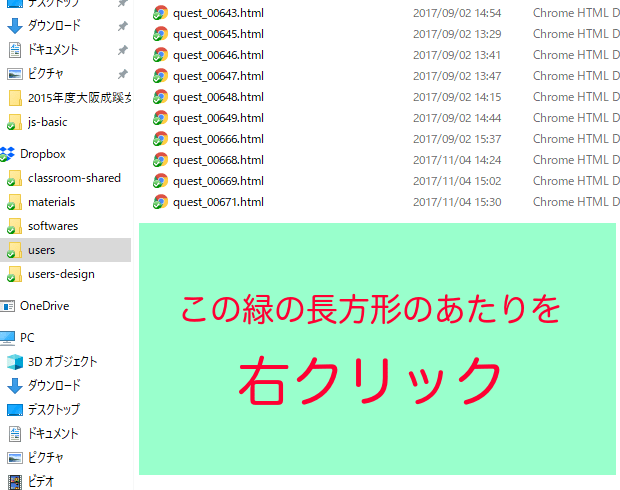
Task: Click the デスクトップ icon under PC
Action: 15,410
